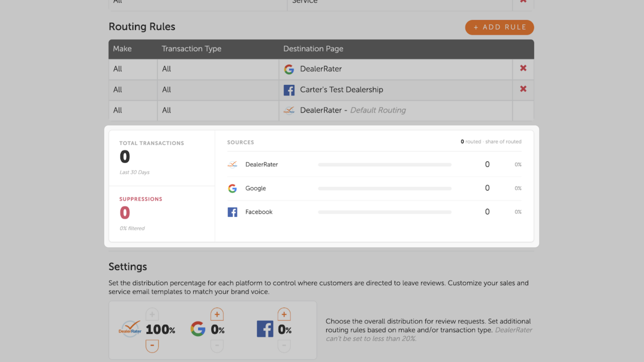644x362 pixels.
Task: Increase Google distribution percentage with plus
Action: point(217,314)
